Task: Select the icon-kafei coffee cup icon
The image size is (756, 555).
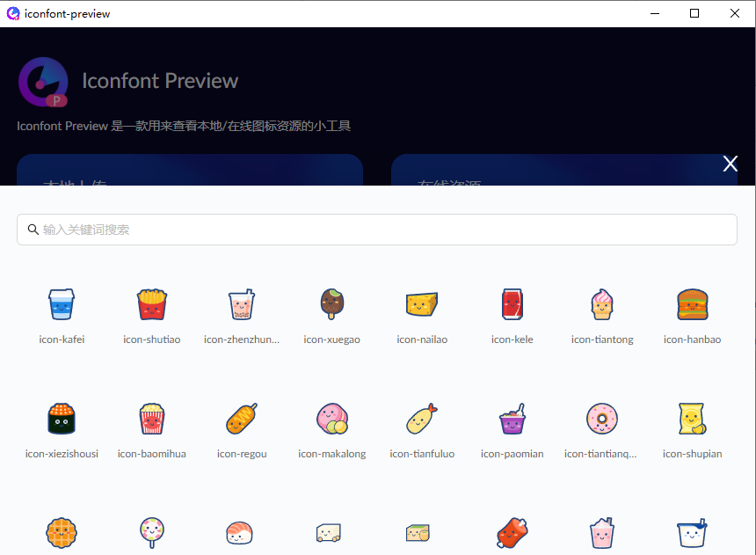Action: point(62,304)
